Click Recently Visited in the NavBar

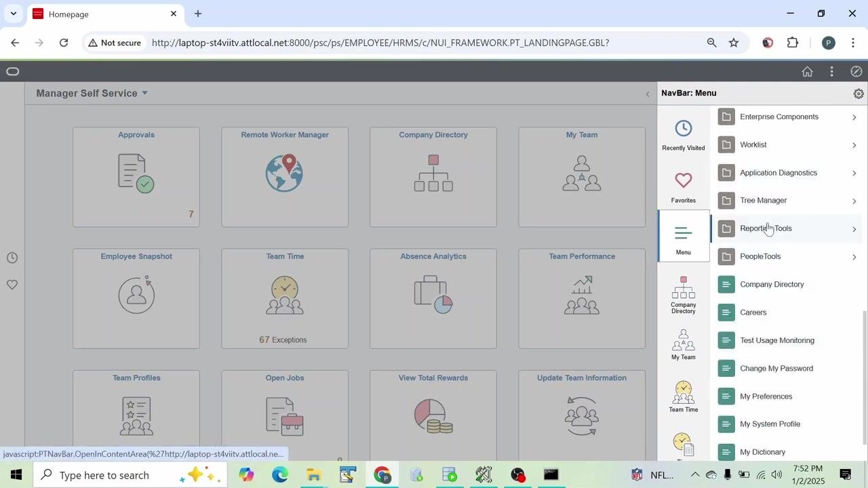click(684, 135)
